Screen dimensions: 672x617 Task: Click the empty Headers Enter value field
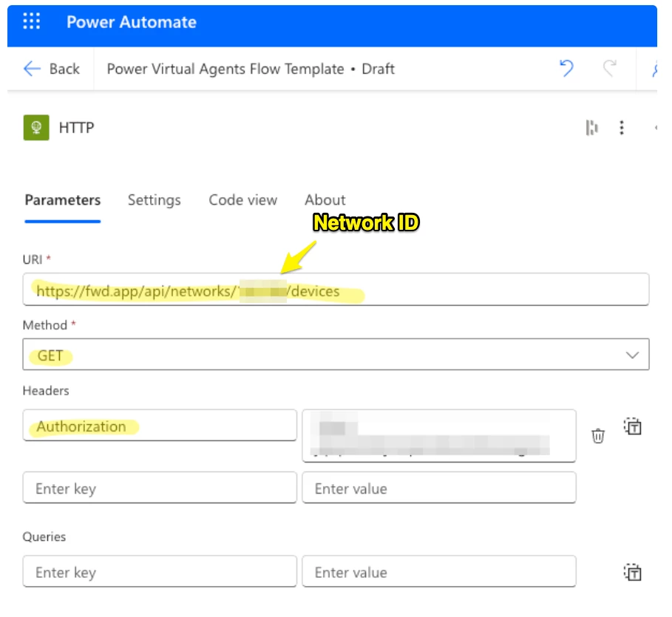click(x=439, y=488)
